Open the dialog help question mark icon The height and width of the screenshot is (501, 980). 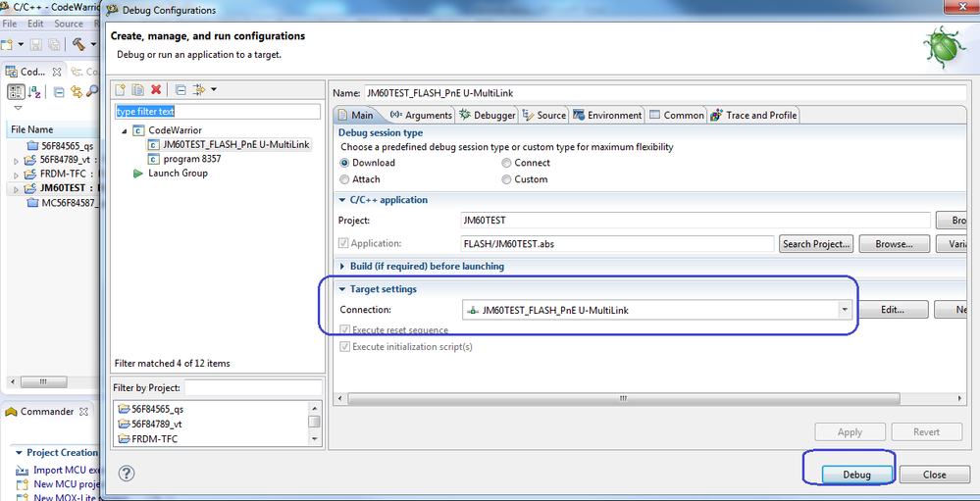[127, 474]
